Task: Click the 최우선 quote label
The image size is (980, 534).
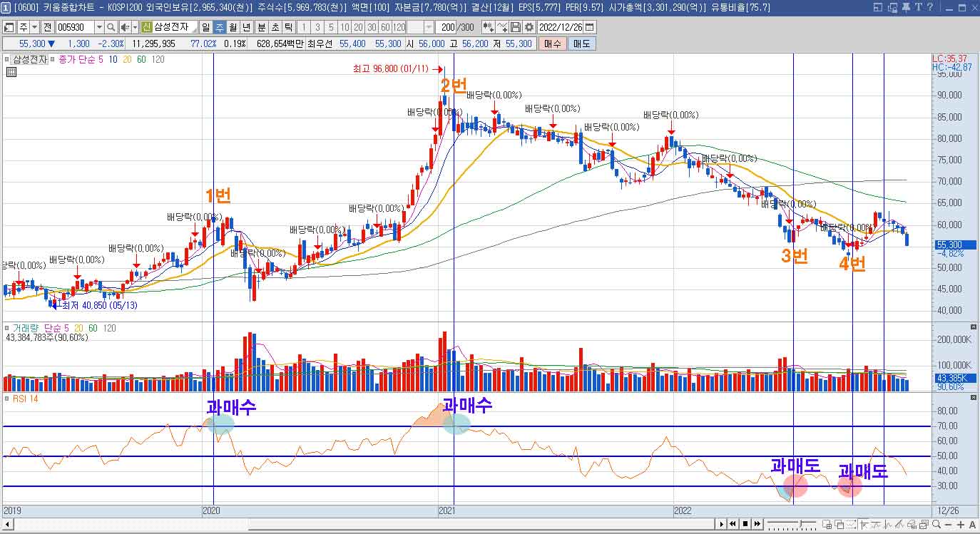Action: tap(320, 43)
